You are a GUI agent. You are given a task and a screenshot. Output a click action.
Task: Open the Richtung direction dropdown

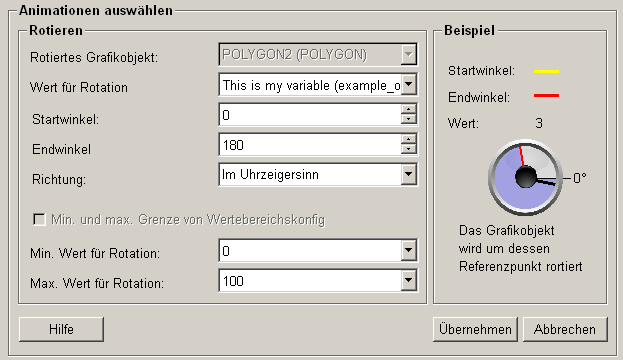click(x=408, y=174)
